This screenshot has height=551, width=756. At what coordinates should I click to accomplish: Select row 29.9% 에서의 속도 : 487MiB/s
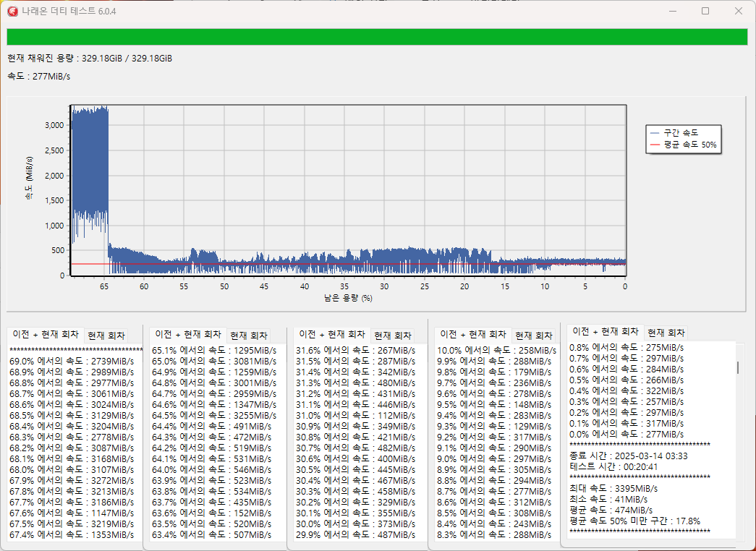click(356, 534)
